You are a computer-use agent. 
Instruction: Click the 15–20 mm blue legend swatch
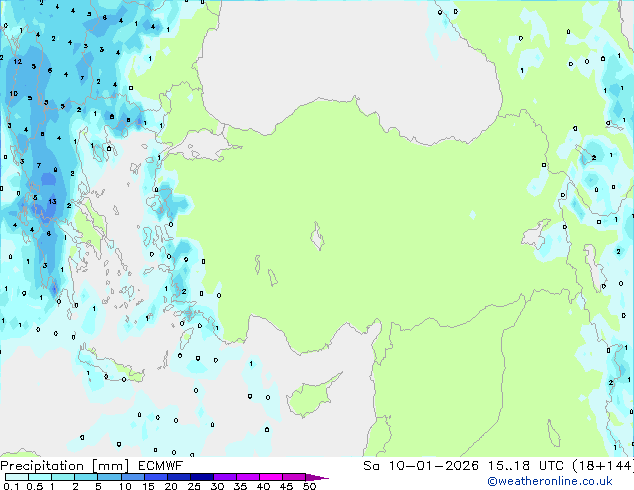click(x=156, y=477)
